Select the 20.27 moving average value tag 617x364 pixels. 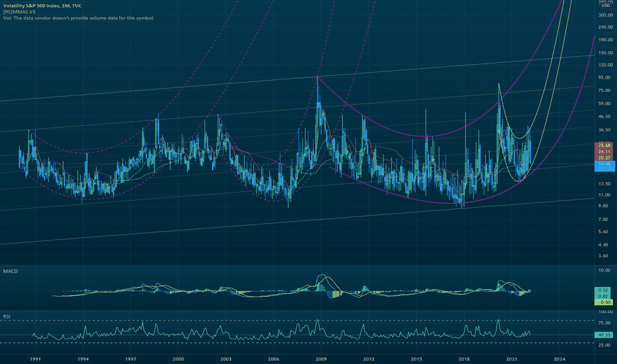tap(604, 158)
